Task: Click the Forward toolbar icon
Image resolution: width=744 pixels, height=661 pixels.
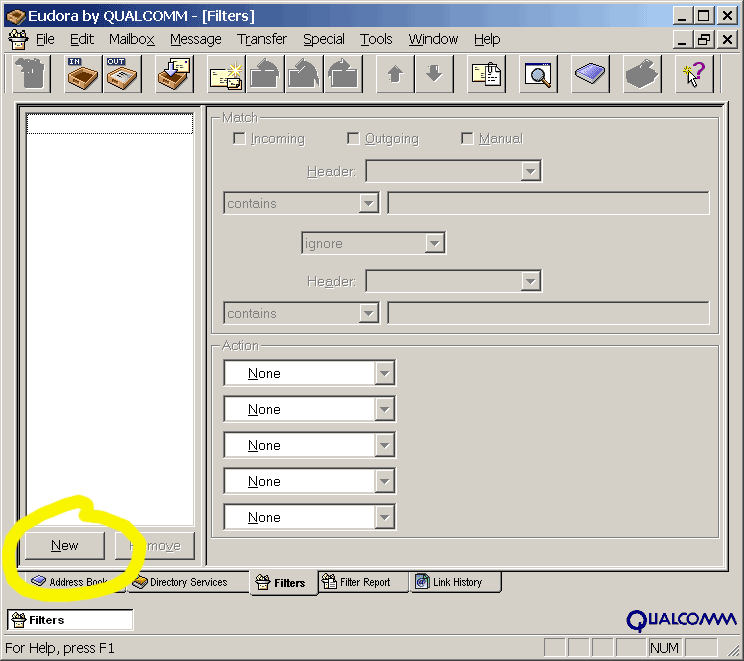Action: pos(343,74)
